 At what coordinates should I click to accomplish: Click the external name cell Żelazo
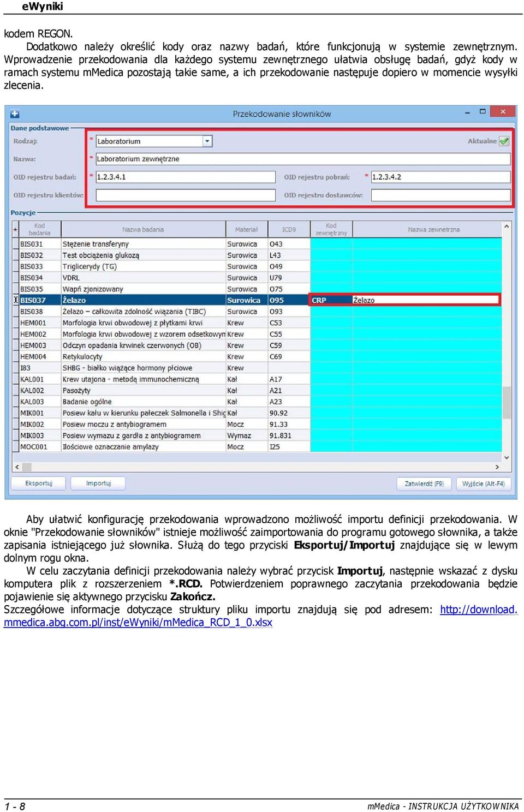(x=426, y=300)
